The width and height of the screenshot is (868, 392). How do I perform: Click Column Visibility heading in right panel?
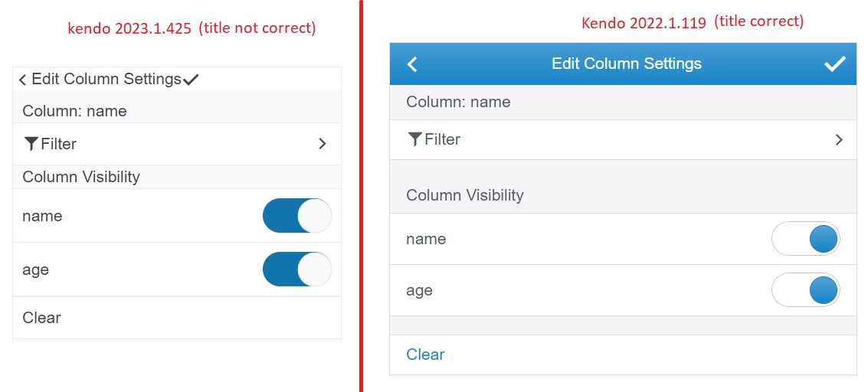coord(464,195)
